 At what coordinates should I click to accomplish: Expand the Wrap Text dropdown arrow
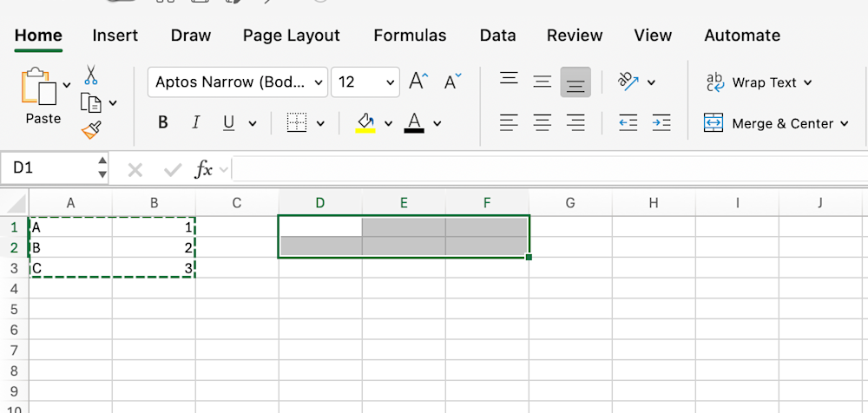807,83
